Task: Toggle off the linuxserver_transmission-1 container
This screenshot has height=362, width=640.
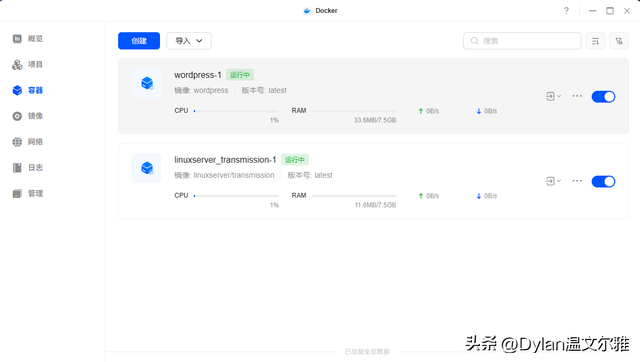Action: pos(603,182)
